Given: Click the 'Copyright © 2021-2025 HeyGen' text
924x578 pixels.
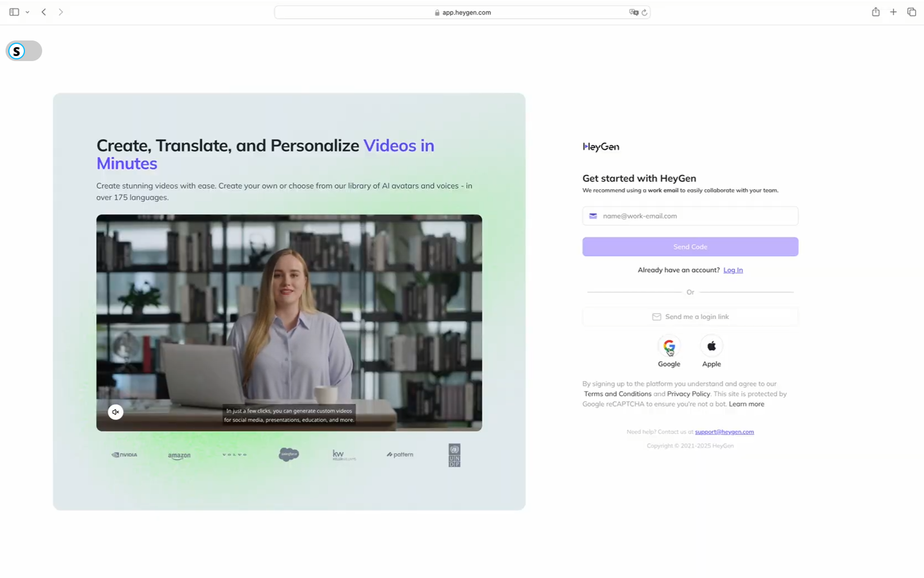Looking at the screenshot, I should (x=690, y=445).
